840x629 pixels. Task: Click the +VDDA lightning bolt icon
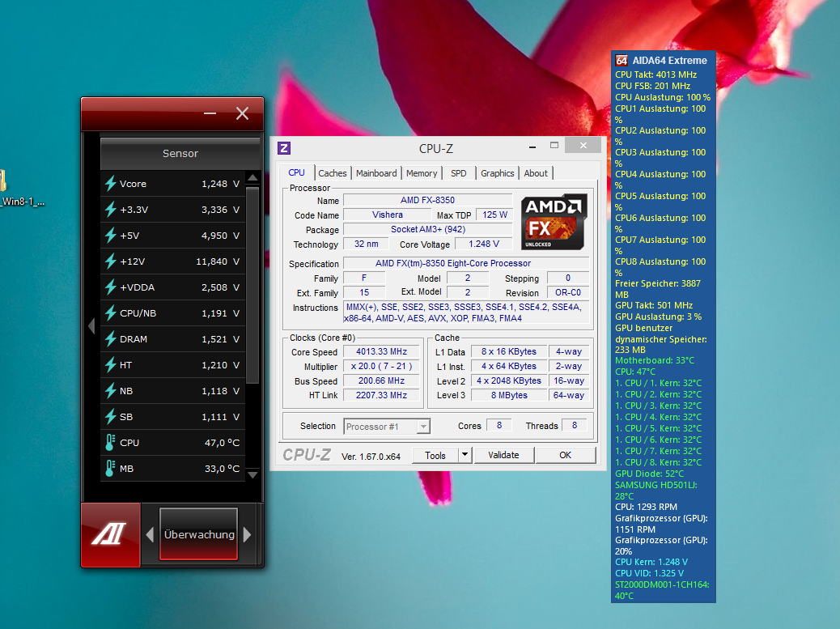(110, 287)
